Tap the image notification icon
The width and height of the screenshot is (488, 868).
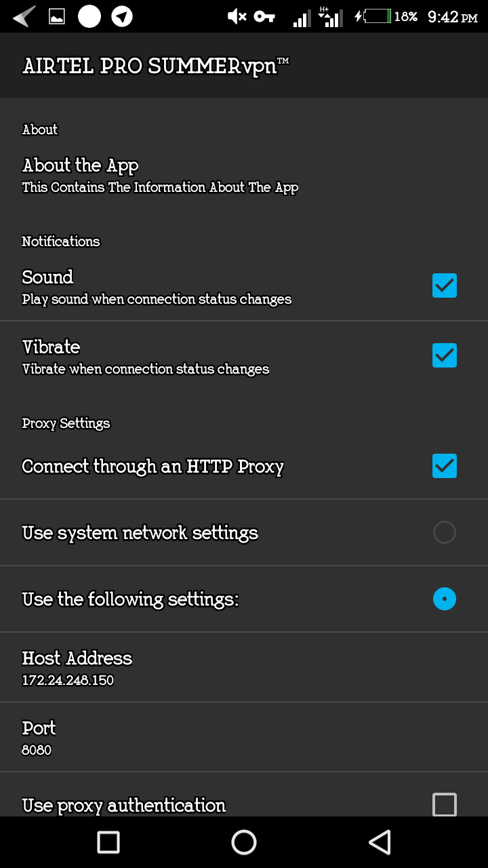point(57,16)
